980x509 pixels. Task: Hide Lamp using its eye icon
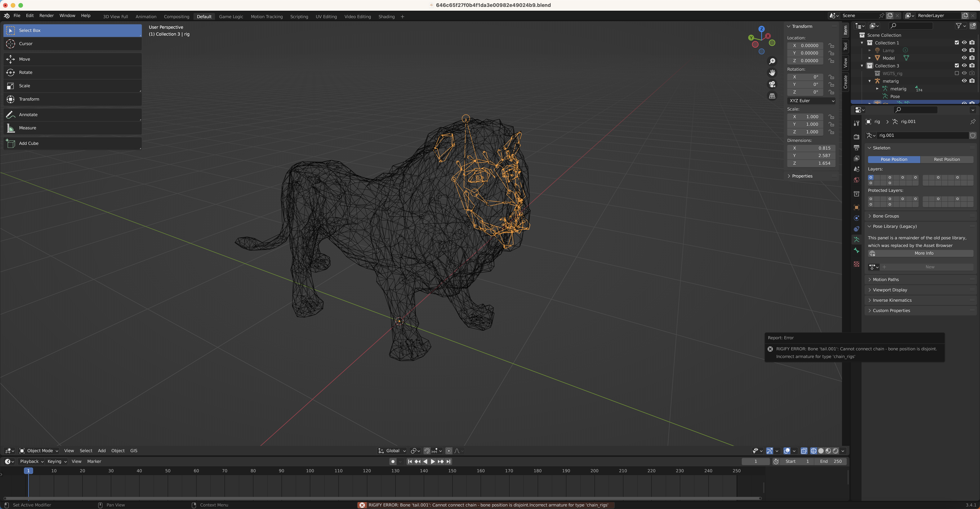[964, 50]
